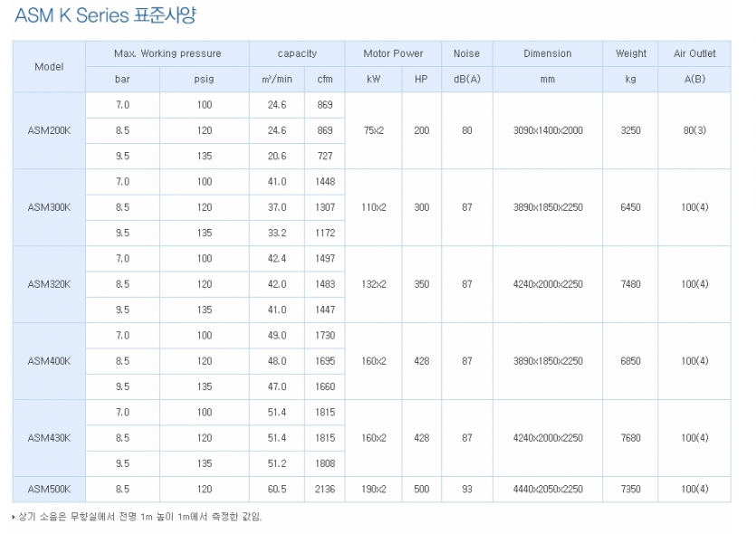
Task: Click air outlet value '80(3)'
Action: pyautogui.click(x=694, y=130)
